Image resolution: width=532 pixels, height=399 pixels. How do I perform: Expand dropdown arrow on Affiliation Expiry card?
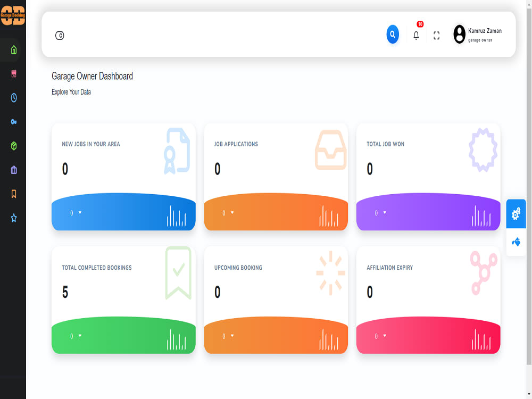tap(385, 336)
